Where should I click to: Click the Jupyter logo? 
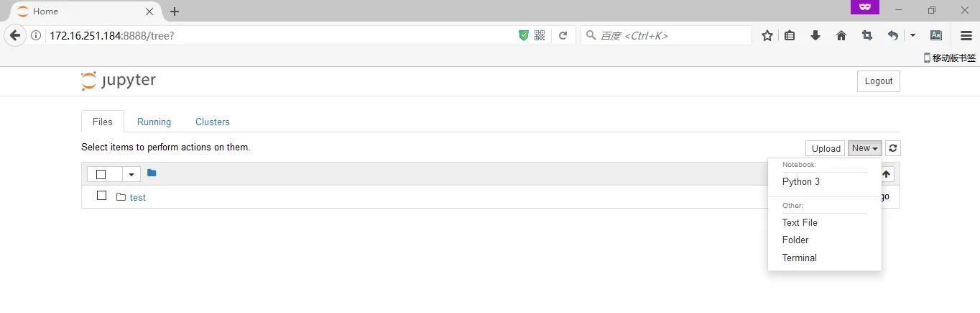pyautogui.click(x=119, y=81)
